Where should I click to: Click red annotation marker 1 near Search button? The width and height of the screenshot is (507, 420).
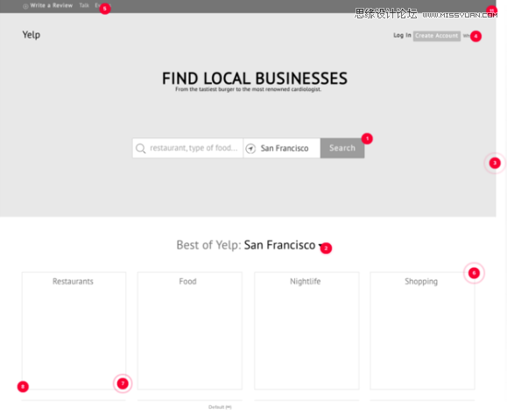[367, 138]
